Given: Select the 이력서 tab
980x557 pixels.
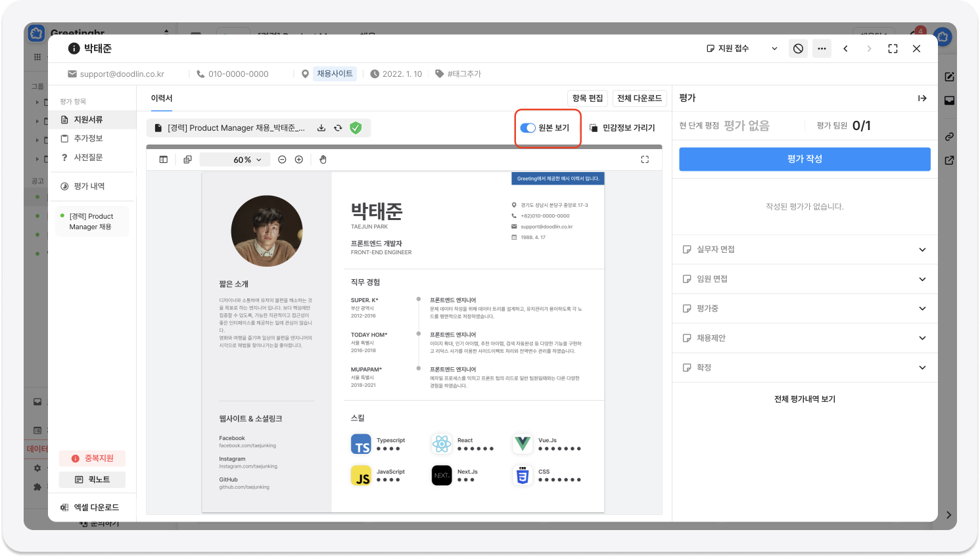Looking at the screenshot, I should coord(162,99).
